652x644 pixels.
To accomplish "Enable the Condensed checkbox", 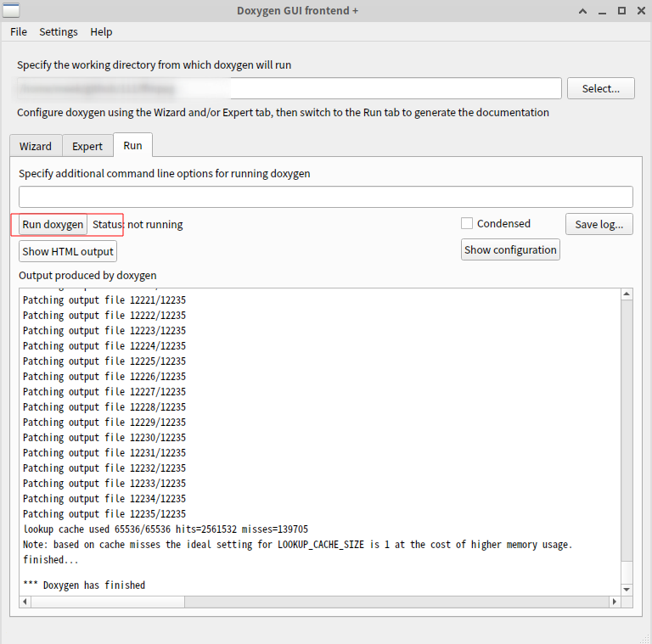I will point(467,223).
